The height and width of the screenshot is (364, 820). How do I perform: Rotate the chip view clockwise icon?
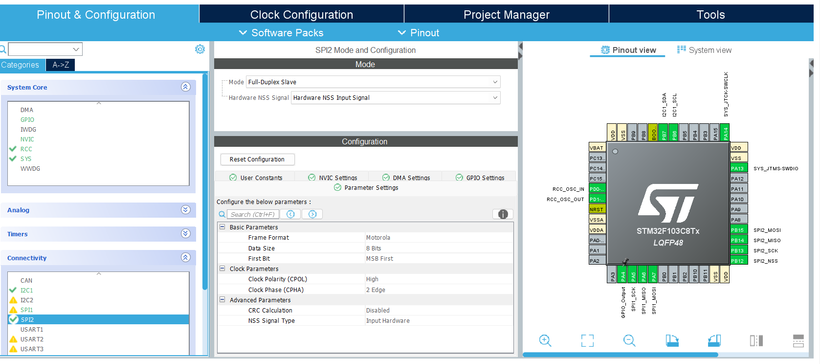(672, 341)
